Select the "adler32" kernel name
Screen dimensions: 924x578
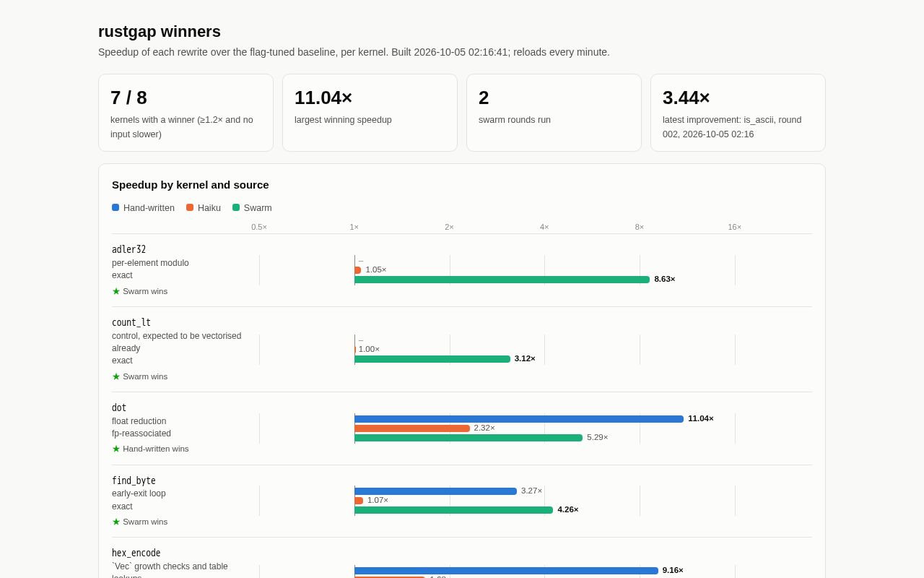click(128, 250)
